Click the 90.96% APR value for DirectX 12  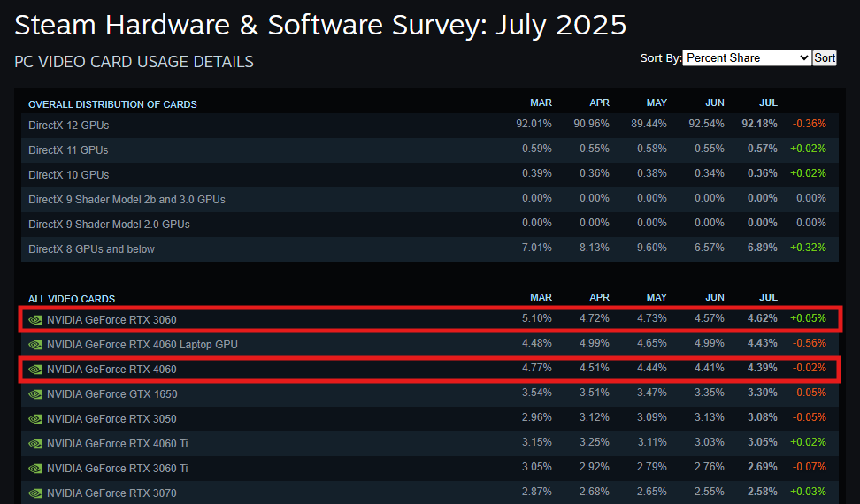click(591, 124)
